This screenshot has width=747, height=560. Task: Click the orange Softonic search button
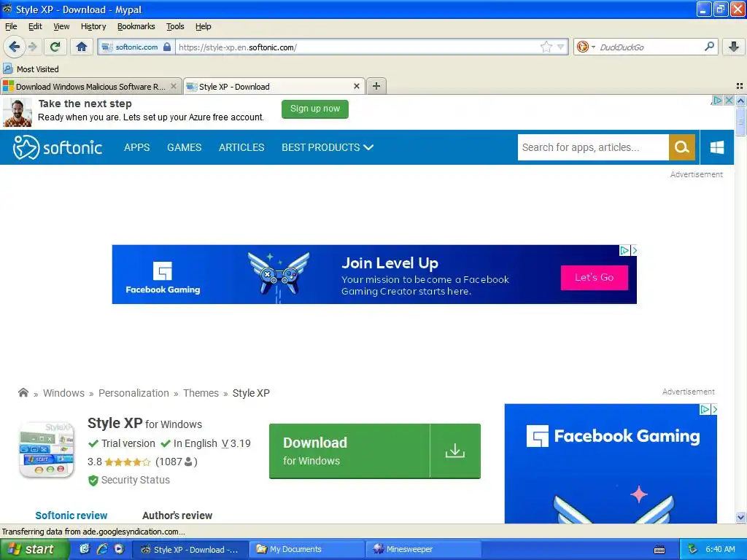[x=682, y=147]
